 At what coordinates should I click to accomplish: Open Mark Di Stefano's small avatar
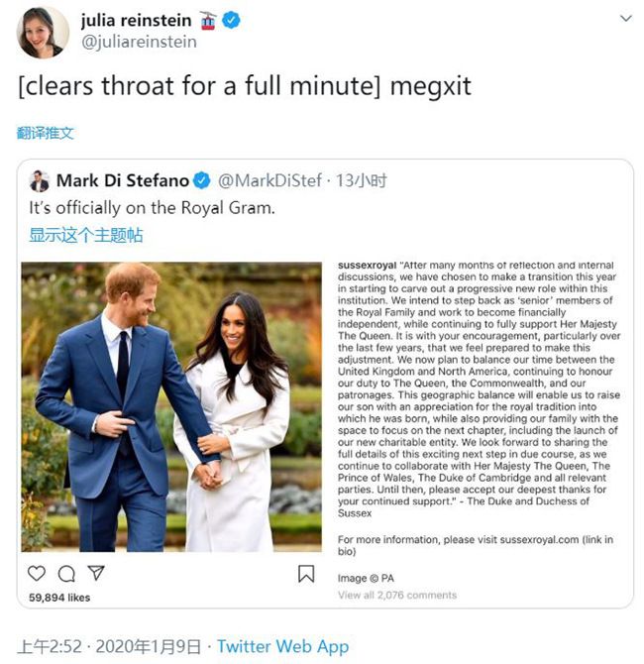click(39, 180)
